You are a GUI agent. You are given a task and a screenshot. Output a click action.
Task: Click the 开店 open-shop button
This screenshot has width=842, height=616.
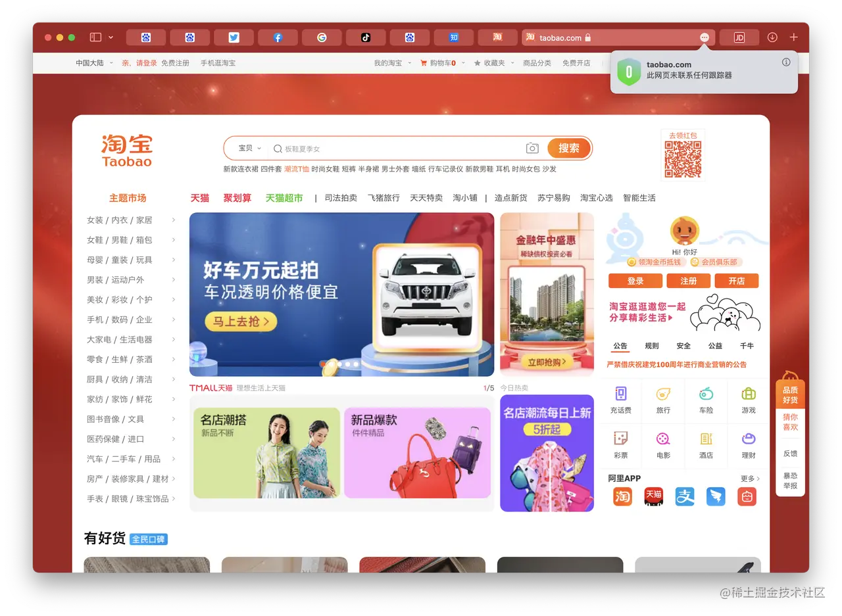[737, 281]
